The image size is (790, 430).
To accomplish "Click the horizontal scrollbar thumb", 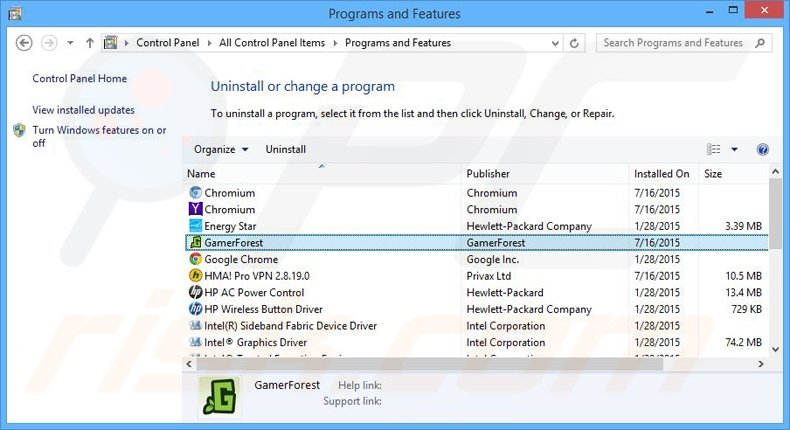I will click(430, 364).
